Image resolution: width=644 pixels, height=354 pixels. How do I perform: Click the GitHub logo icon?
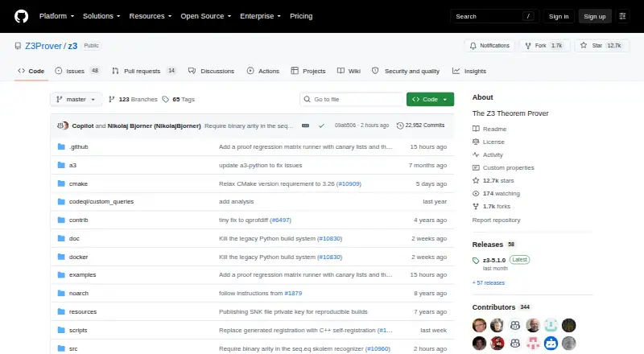(22, 16)
